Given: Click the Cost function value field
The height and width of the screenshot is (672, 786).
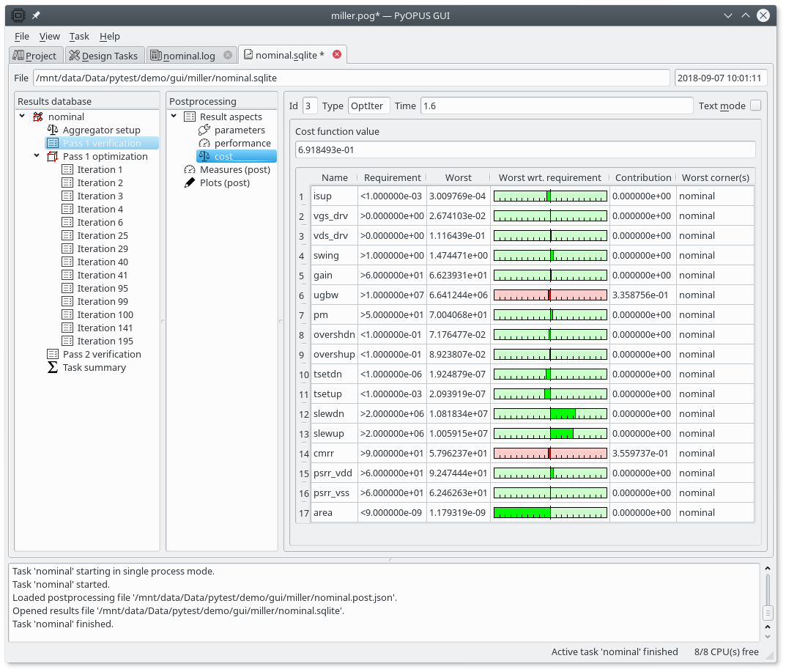Looking at the screenshot, I should (524, 149).
